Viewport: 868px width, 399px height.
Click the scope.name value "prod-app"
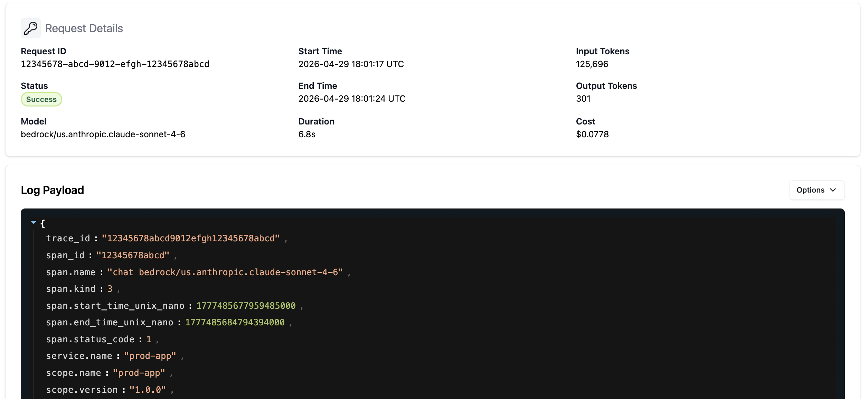click(x=139, y=373)
